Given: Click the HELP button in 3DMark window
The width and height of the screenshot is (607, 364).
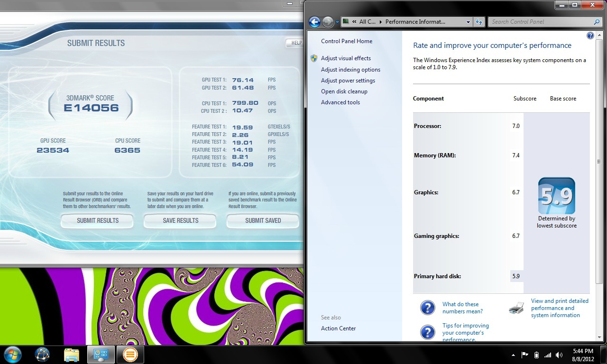Looking at the screenshot, I should 294,43.
